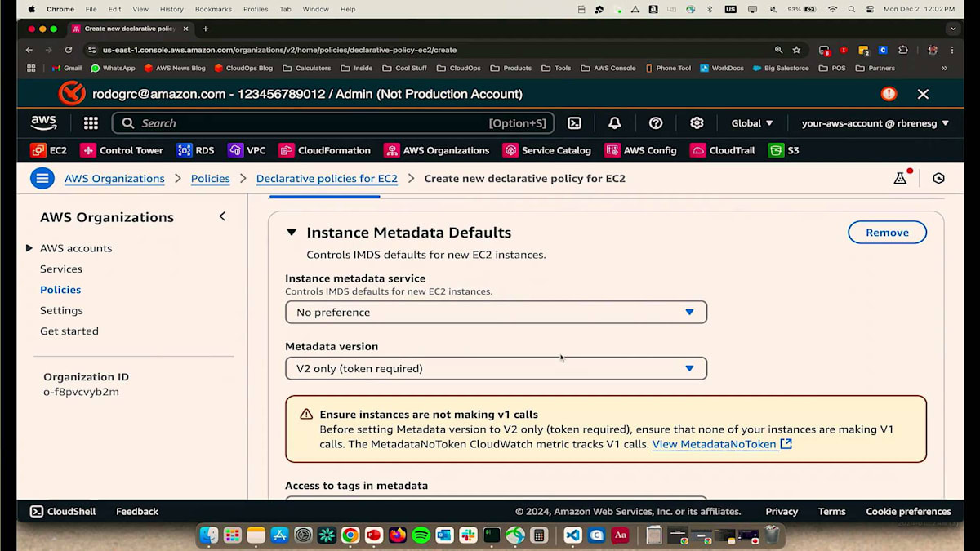Click the beaker preview icon with red dot

[x=901, y=178]
